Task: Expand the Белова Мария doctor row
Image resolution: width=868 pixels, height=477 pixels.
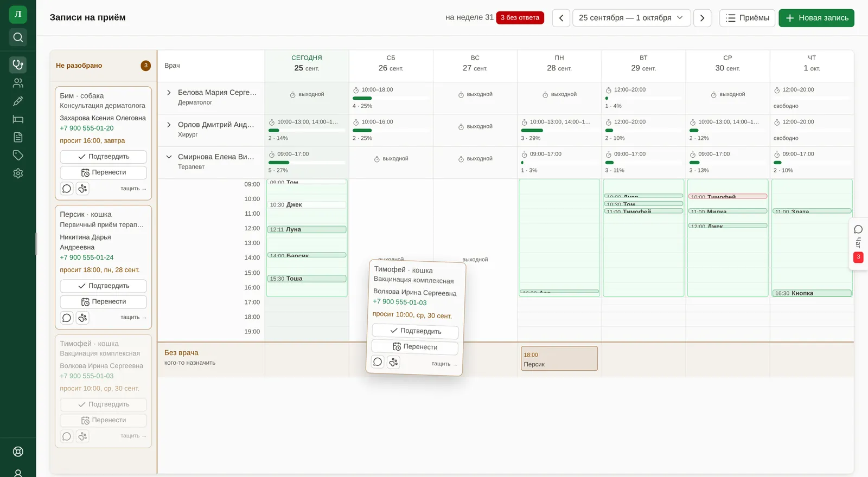Action: tap(169, 93)
